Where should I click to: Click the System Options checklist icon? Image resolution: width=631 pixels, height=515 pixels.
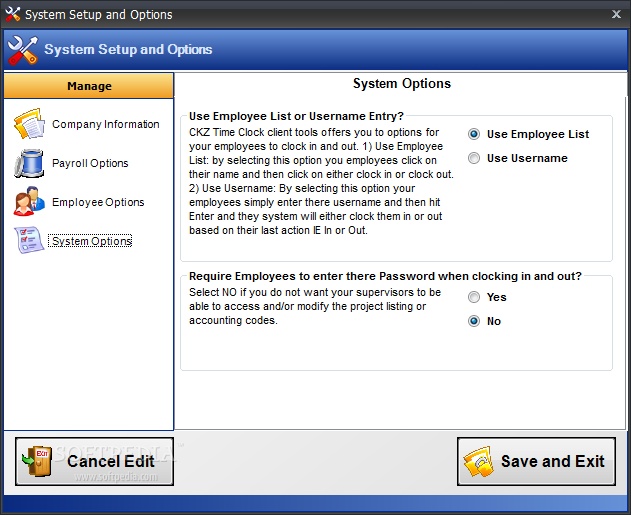pos(29,240)
